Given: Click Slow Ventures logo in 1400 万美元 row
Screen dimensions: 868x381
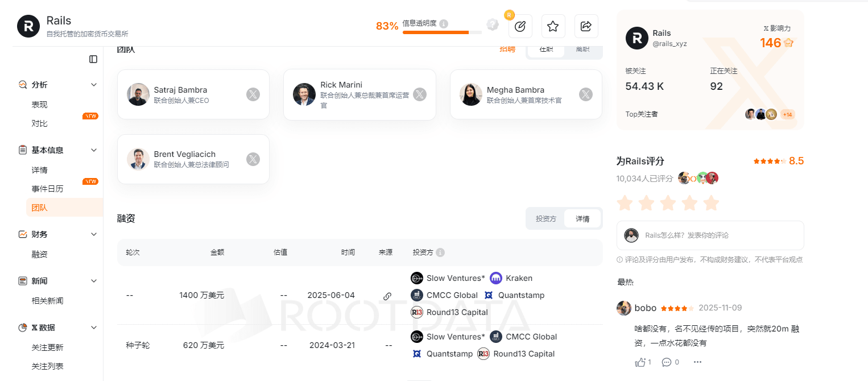Looking at the screenshot, I should pyautogui.click(x=417, y=278).
